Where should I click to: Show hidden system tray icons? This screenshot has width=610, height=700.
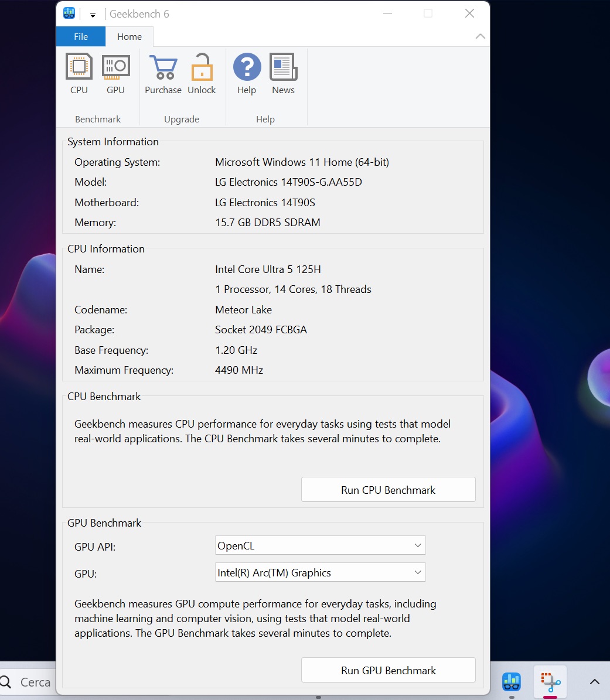pyautogui.click(x=594, y=681)
